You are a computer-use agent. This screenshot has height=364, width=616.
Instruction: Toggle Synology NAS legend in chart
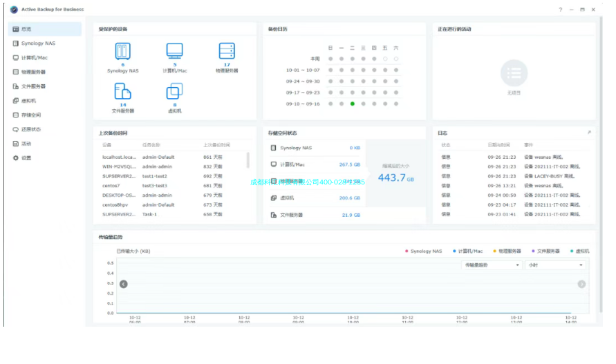(x=422, y=251)
